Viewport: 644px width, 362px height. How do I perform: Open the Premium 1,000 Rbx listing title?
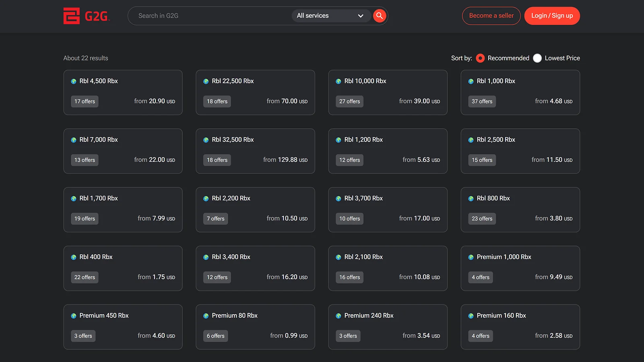coord(504,257)
